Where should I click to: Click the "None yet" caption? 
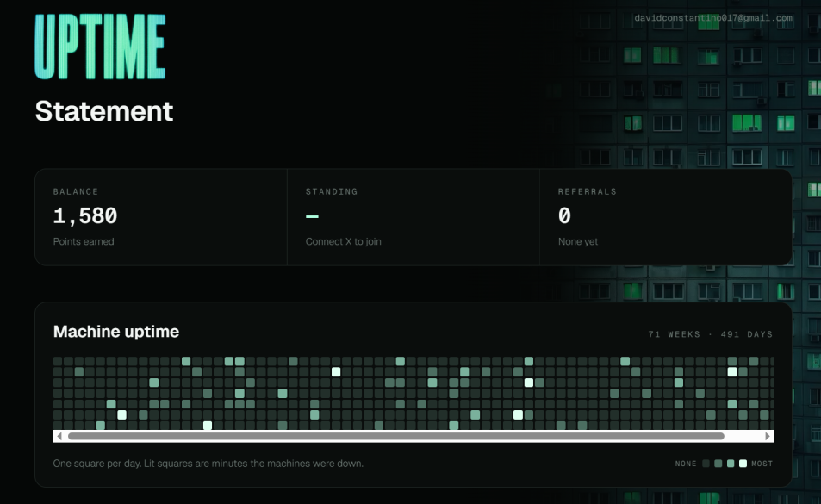tap(577, 241)
